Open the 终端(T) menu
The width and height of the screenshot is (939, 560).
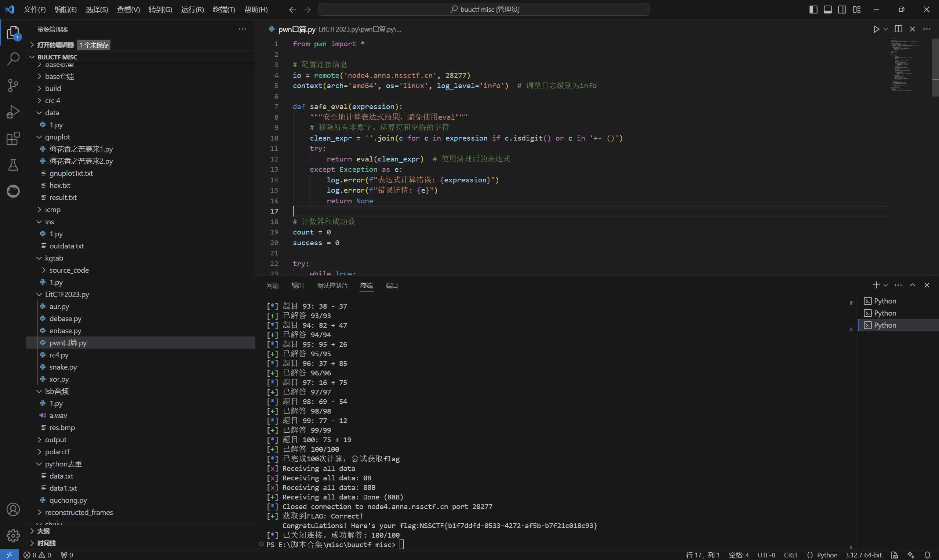click(224, 10)
